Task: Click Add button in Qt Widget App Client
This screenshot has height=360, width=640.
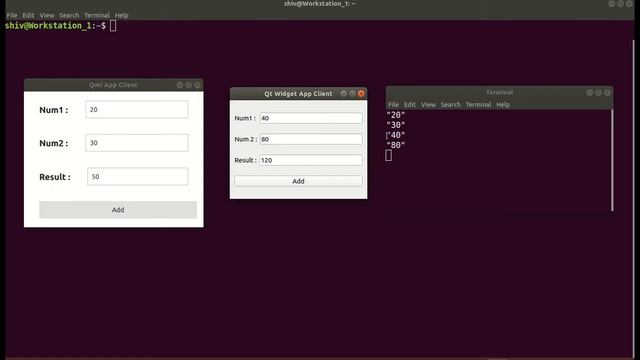Action: [x=298, y=181]
